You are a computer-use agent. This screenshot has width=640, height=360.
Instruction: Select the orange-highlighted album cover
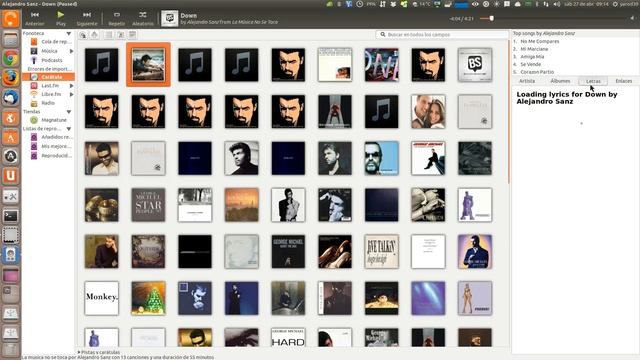148,64
